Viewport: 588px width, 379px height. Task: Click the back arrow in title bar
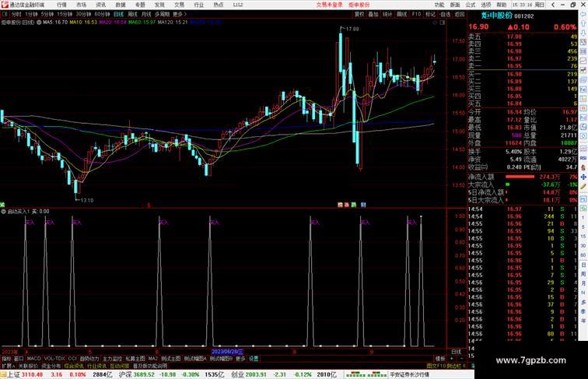click(x=553, y=5)
